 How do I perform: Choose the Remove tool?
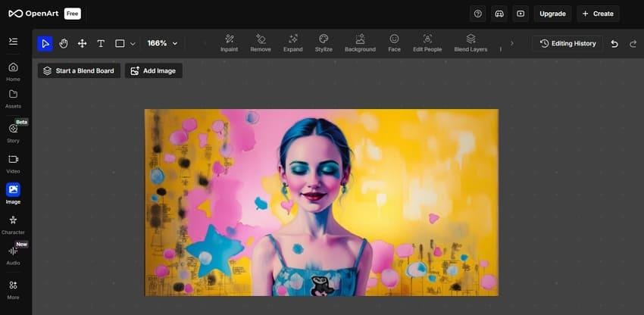[x=261, y=43]
